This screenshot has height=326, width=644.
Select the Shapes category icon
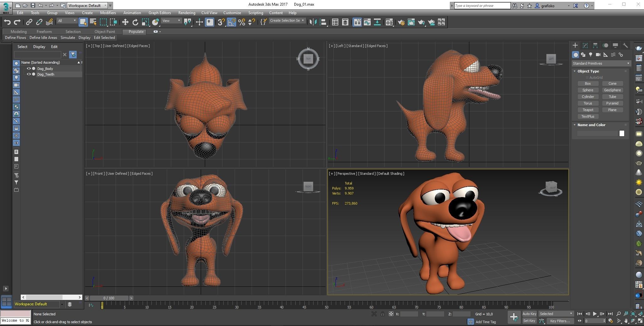point(583,55)
